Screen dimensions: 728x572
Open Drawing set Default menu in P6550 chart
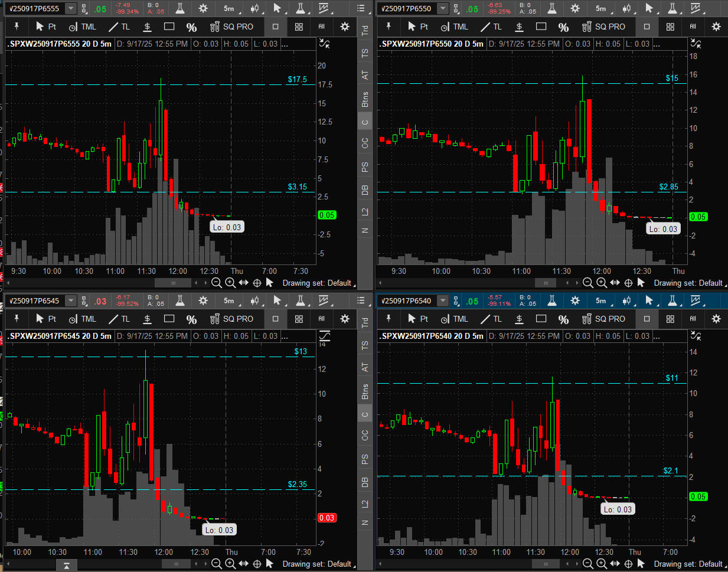click(688, 283)
